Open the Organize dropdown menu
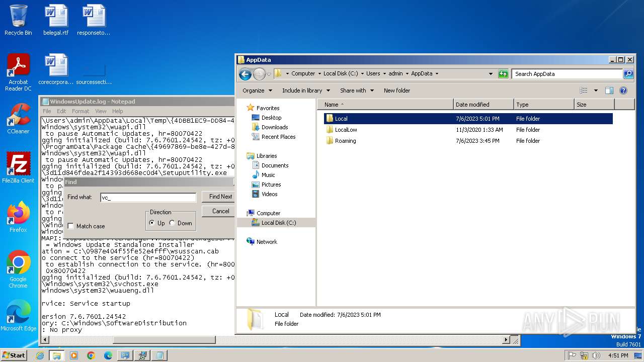 pos(257,90)
